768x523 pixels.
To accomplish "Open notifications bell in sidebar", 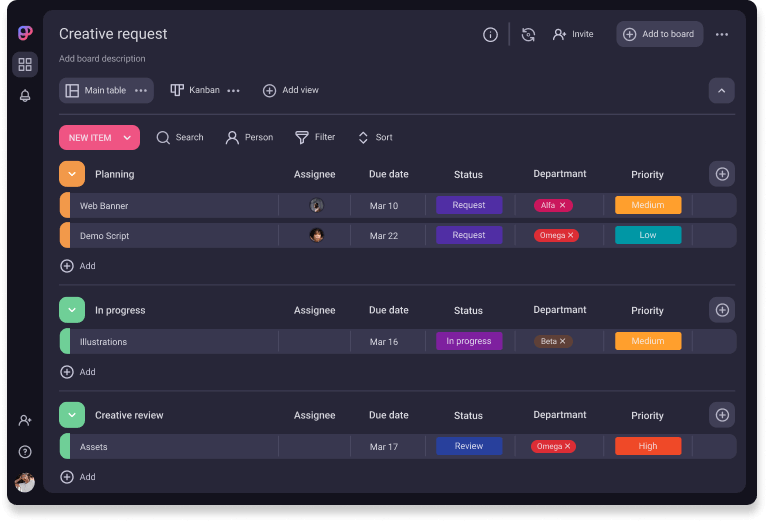I will click(25, 96).
